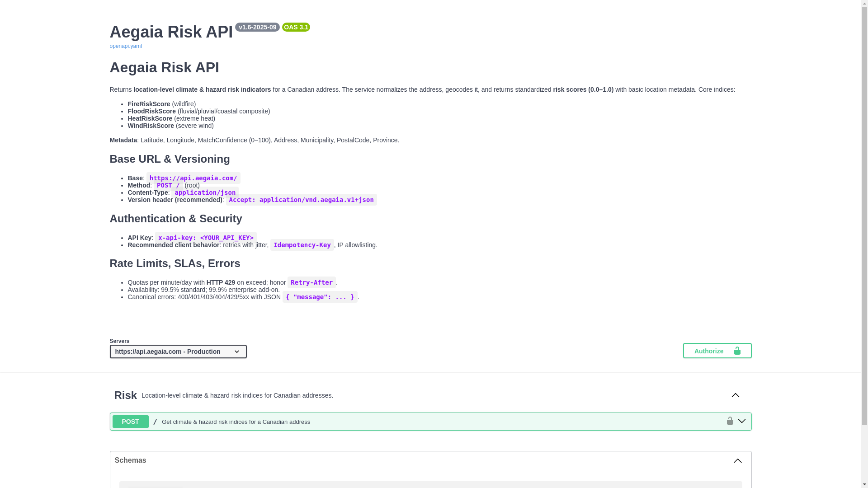Click the POST endpoint summary text

[236, 422]
